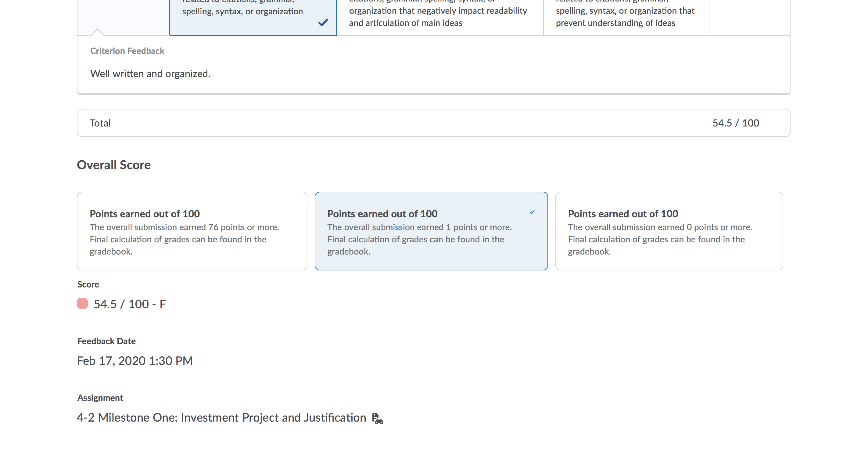Click checkmark icon in selected rubric level cell
Image resolution: width=868 pixels, height=453 pixels.
tap(323, 23)
